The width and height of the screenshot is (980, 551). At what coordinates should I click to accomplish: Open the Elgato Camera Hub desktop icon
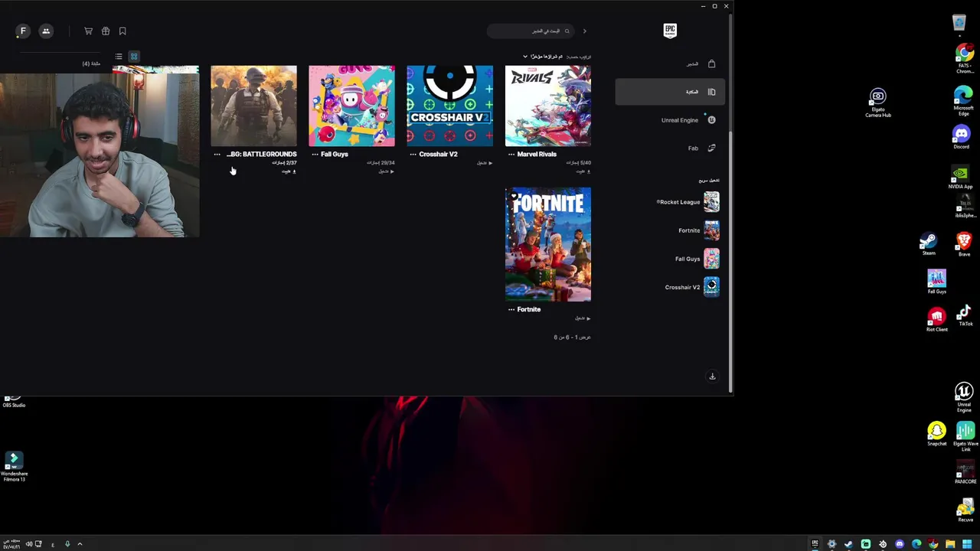[877, 103]
